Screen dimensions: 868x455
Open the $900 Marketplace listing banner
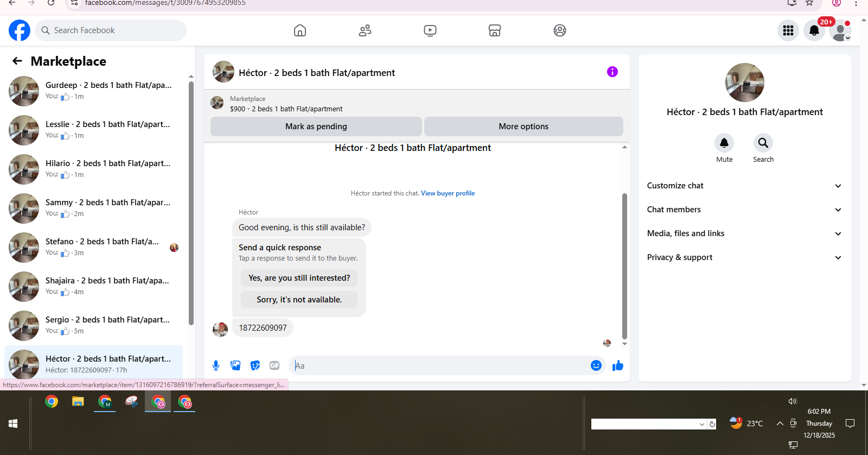pos(417,104)
